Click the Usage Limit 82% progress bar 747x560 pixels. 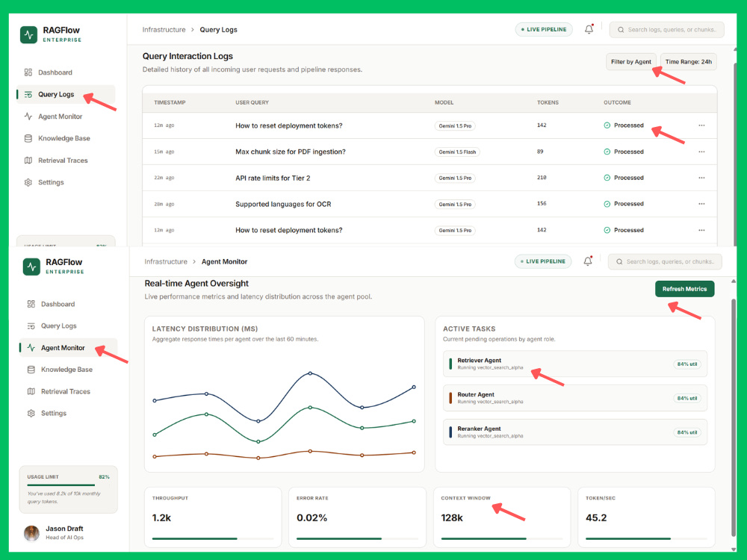68,485
